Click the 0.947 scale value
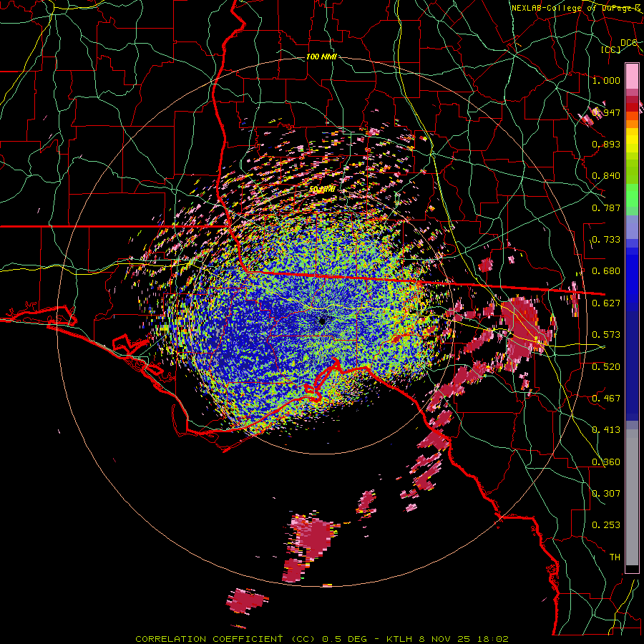Image resolution: width=644 pixels, height=644 pixels. click(x=606, y=112)
